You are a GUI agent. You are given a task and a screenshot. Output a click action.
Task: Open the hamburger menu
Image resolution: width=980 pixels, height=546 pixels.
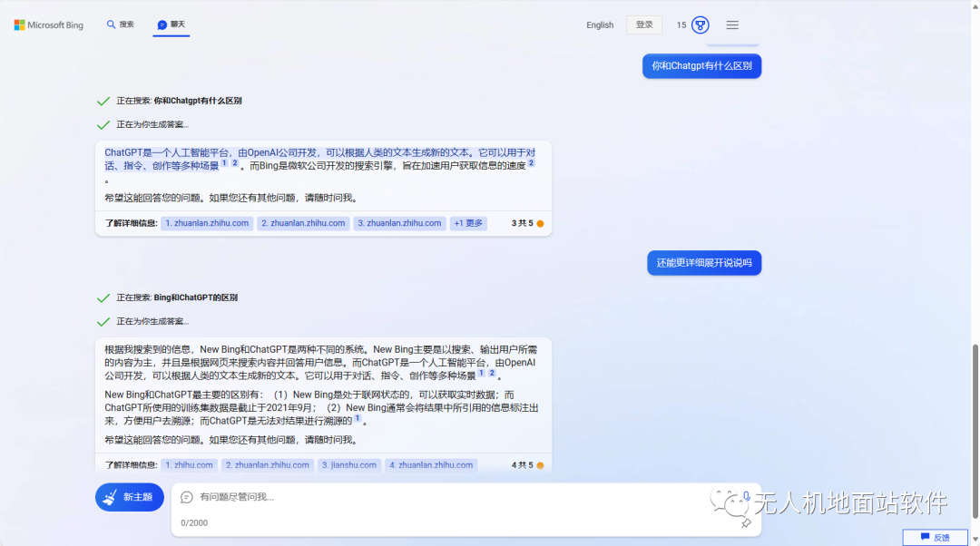click(732, 25)
